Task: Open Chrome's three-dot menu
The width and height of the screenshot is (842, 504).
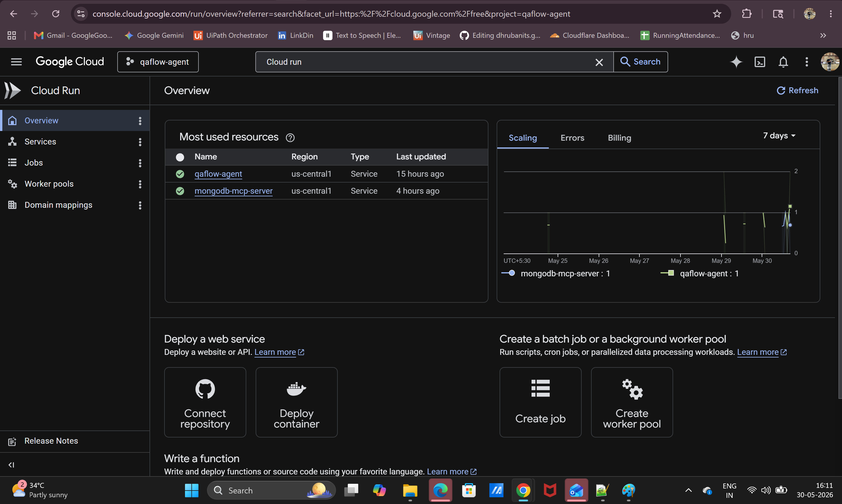Action: [831, 14]
